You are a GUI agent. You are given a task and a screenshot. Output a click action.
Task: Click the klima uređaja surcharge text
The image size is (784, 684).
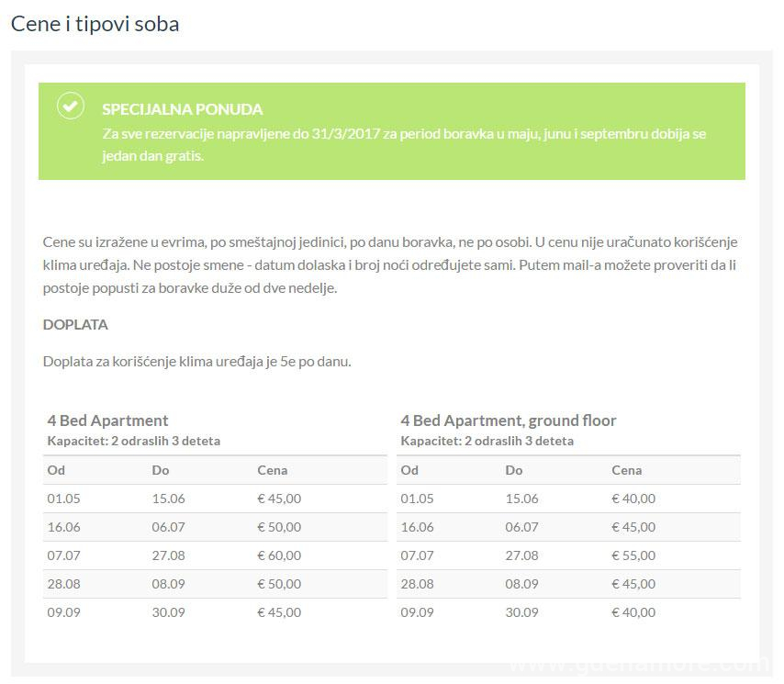(x=197, y=362)
